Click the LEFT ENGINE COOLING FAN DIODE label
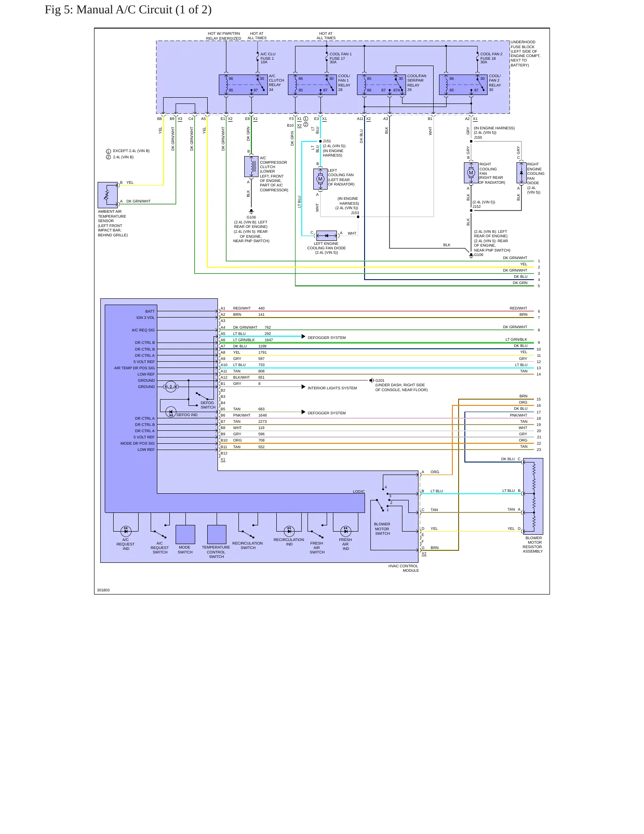Image resolution: width=644 pixels, height=834 pixels. pos(327,248)
